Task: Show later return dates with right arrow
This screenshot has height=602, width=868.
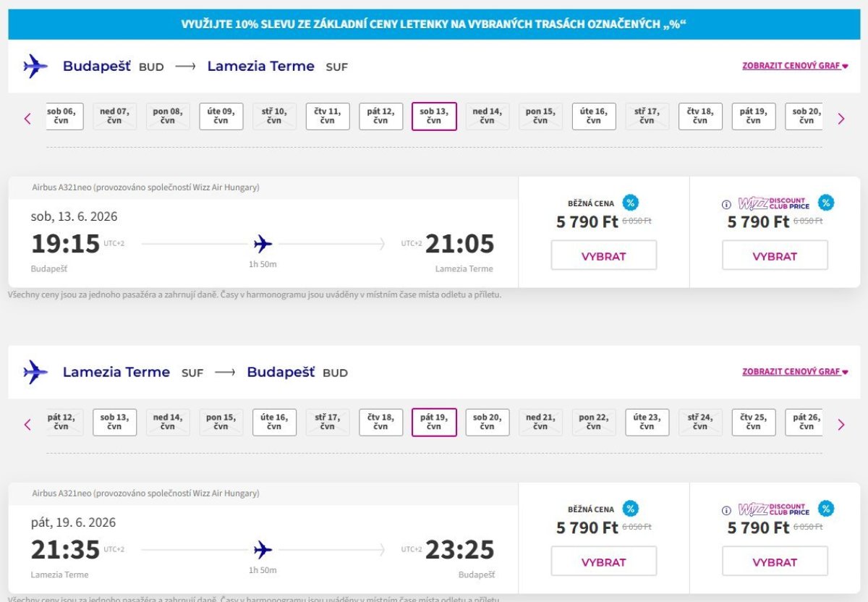Action: [841, 425]
